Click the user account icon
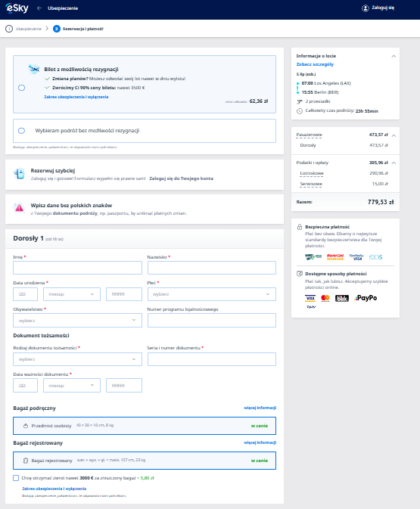This screenshot has width=420, height=509. point(366,8)
